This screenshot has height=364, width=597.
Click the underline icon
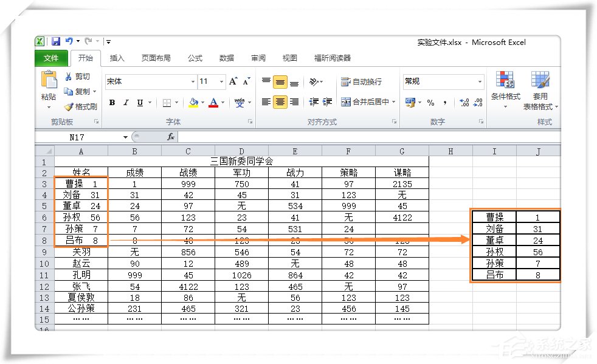[x=140, y=103]
